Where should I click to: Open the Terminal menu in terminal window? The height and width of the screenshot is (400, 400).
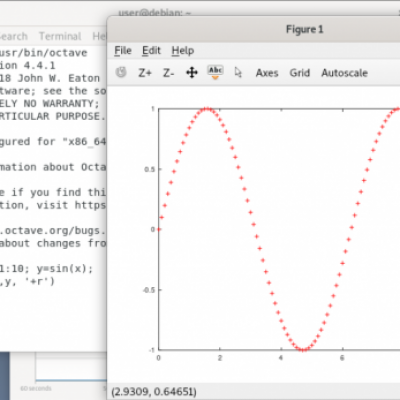(x=60, y=36)
